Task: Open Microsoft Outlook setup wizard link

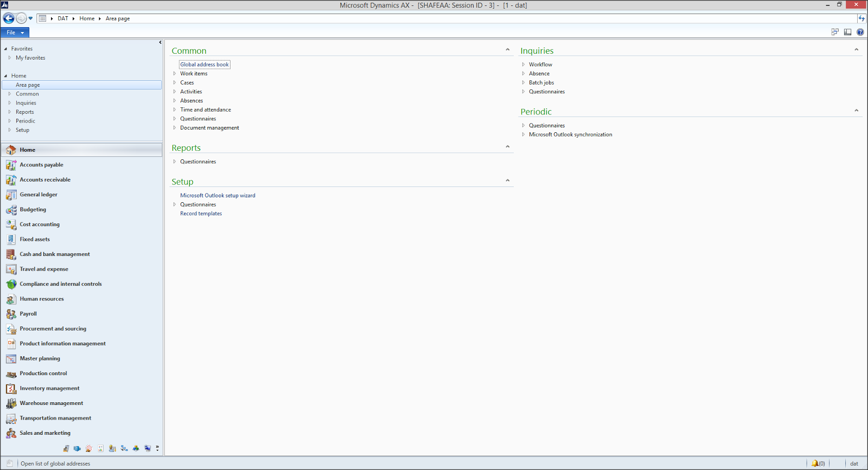Action: [x=218, y=196]
